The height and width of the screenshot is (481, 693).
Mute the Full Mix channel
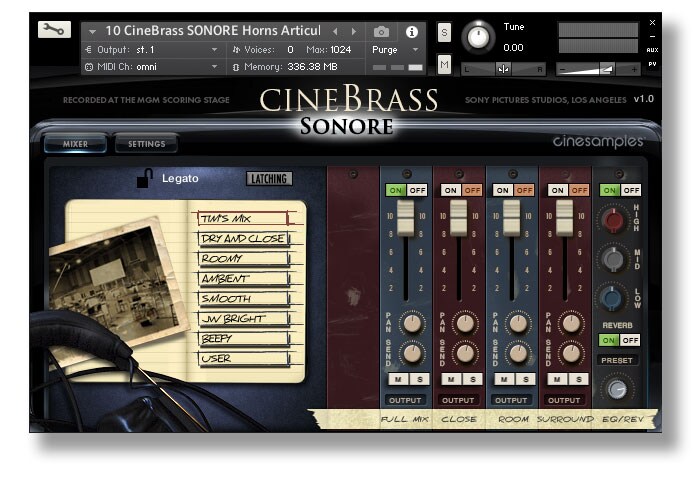pyautogui.click(x=398, y=379)
